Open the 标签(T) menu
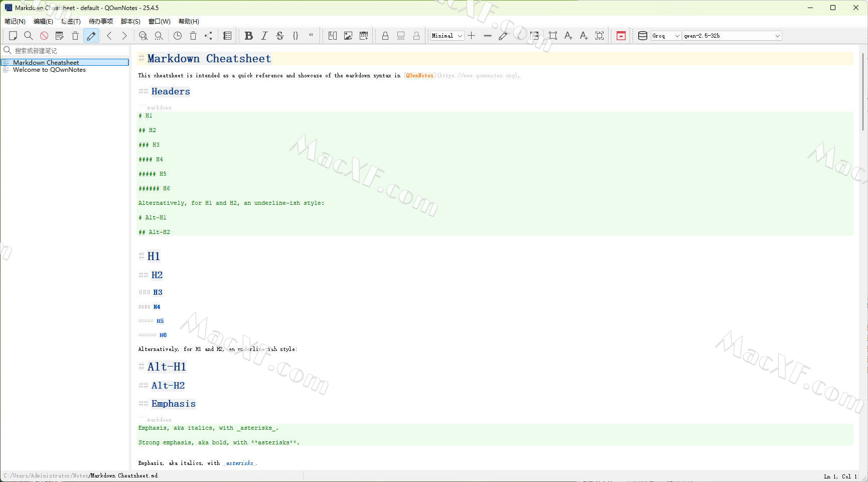868x482 pixels. pyautogui.click(x=71, y=22)
